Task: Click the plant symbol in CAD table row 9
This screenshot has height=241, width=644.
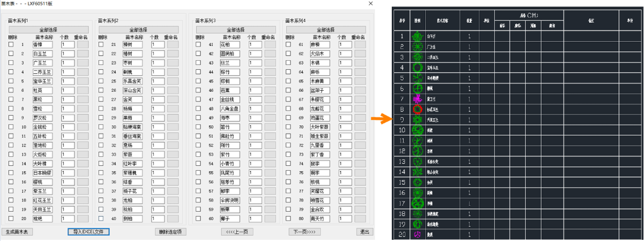Action: tap(417, 119)
